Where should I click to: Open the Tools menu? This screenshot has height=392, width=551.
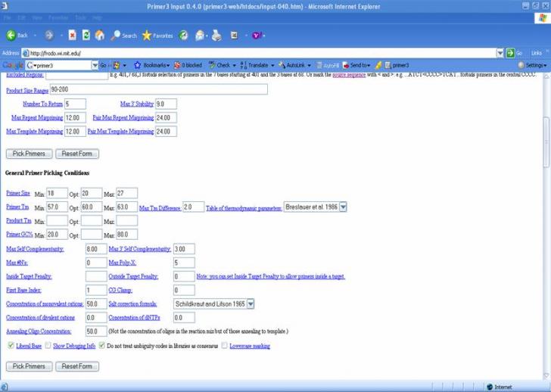coord(79,17)
